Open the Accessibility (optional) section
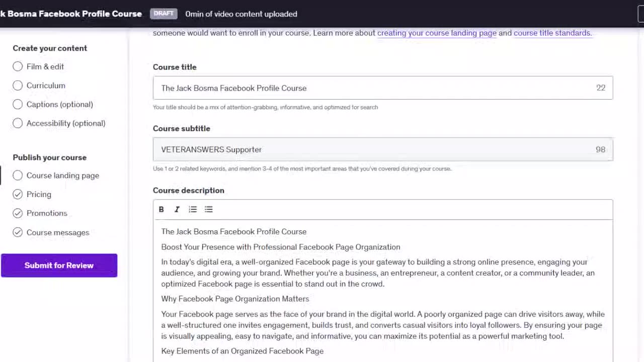Viewport: 644px width, 362px height. (x=65, y=123)
